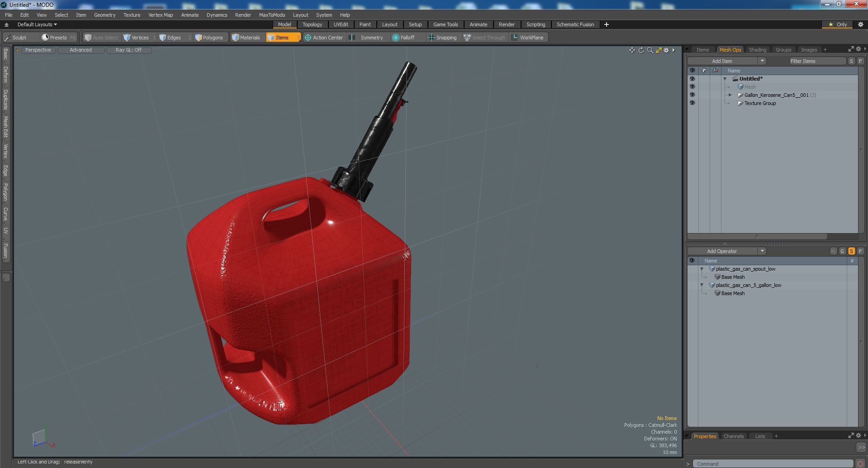Viewport: 868px width, 468px height.
Task: Switch to Materials selection mode
Action: (x=246, y=38)
